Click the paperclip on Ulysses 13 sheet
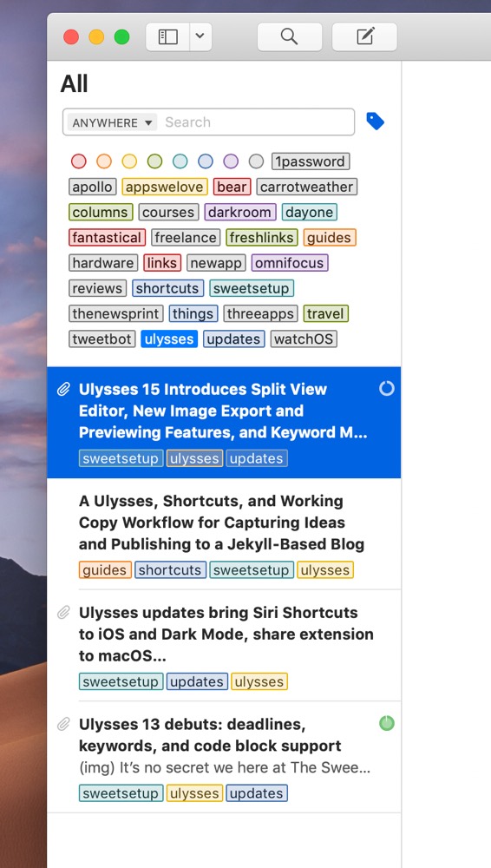 [63, 724]
